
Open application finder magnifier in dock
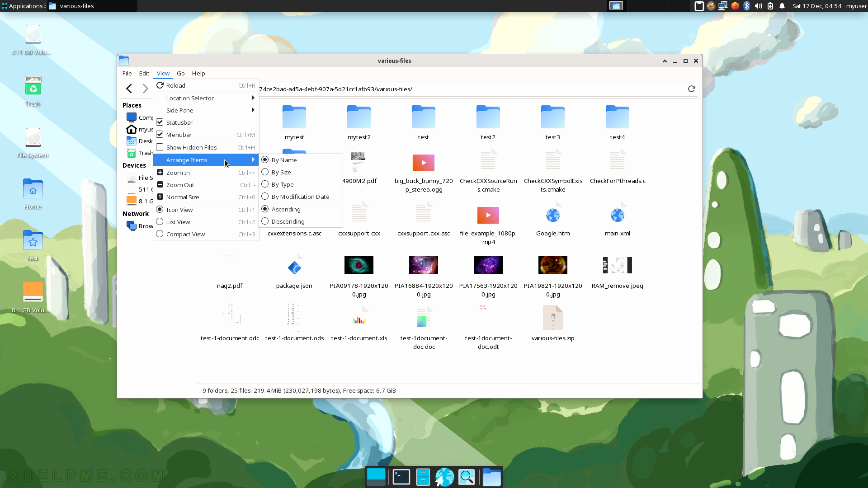(467, 477)
